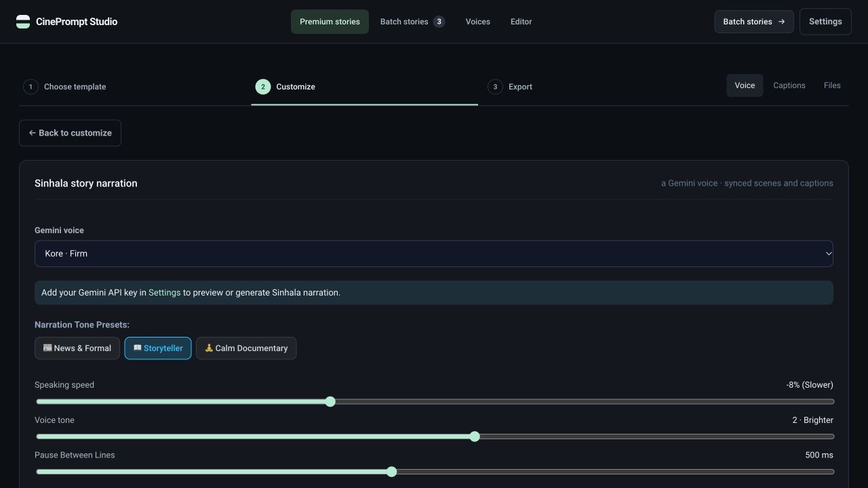Switch to the Voice sub-tab
This screenshot has height=488, width=868.
(745, 85)
